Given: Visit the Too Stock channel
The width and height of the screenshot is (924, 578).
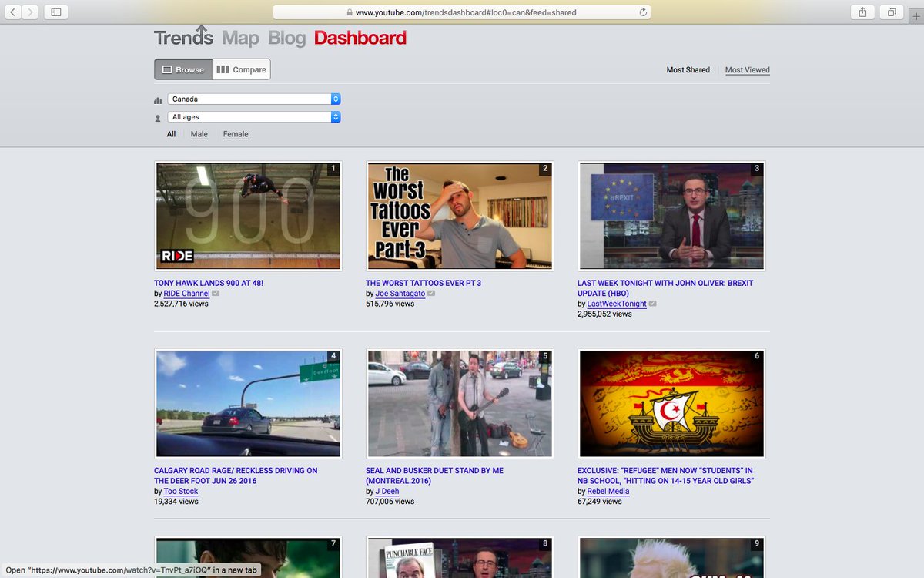Looking at the screenshot, I should click(x=181, y=491).
